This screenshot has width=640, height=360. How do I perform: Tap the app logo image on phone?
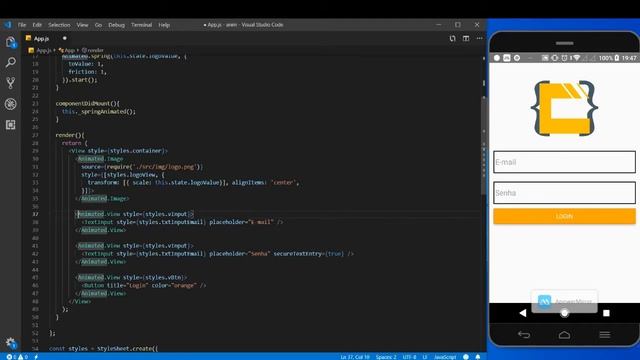pyautogui.click(x=564, y=108)
